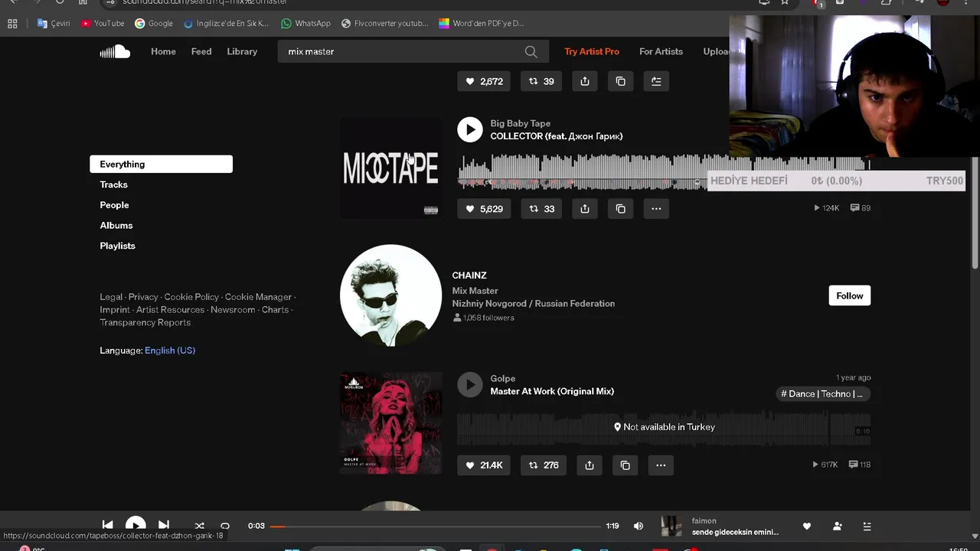
Task: Like Master At Work with 21.4K likes
Action: point(484,465)
